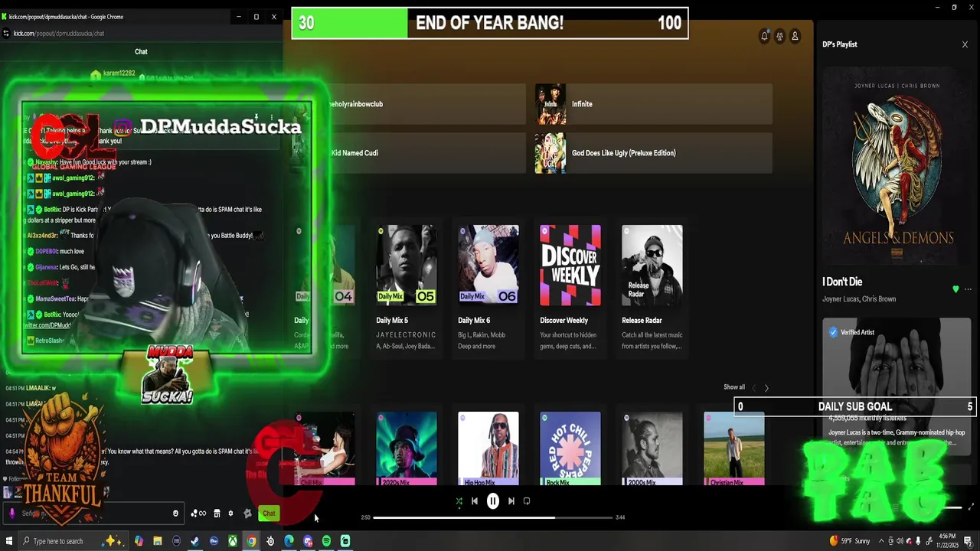
Task: Toggle shuffle in Spotify player
Action: pos(459,501)
